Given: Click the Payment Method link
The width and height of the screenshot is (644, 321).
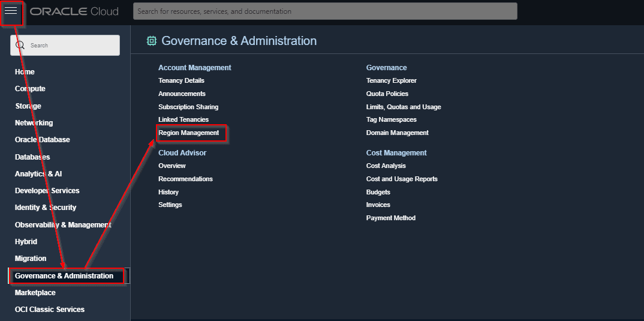Looking at the screenshot, I should pyautogui.click(x=390, y=218).
